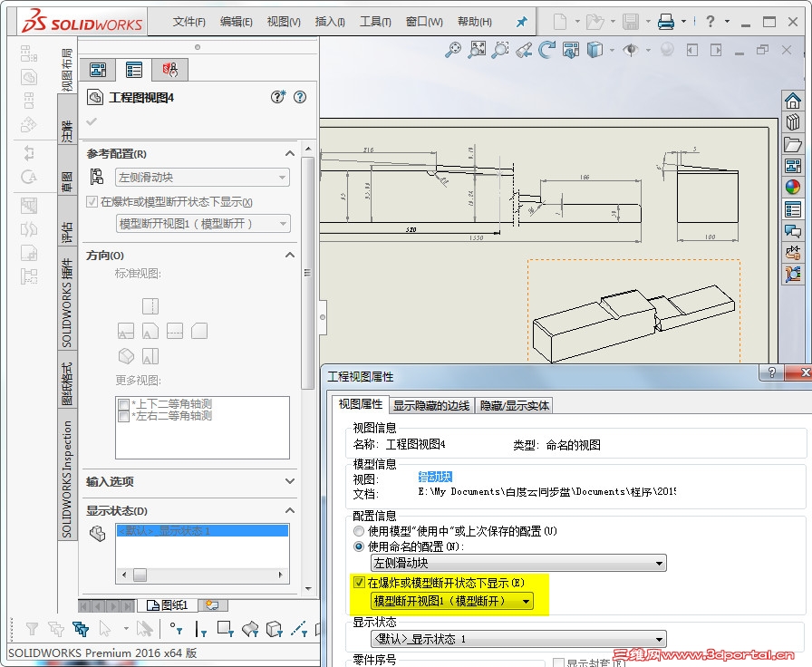Click the pin icon next to the menu bar
812x667 pixels.
coord(521,22)
